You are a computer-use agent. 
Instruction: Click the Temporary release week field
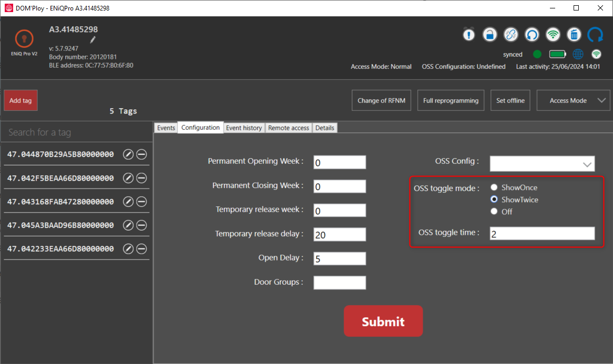pos(340,211)
